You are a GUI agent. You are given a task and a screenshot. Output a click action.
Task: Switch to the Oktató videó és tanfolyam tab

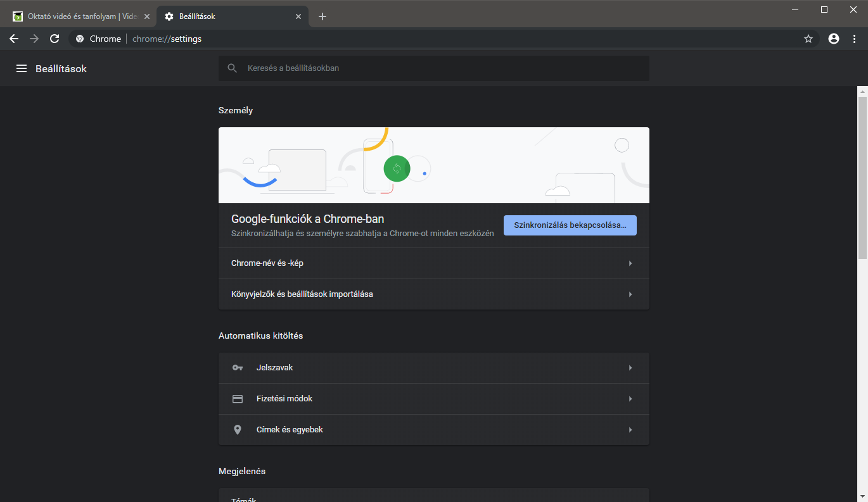pyautogui.click(x=81, y=16)
